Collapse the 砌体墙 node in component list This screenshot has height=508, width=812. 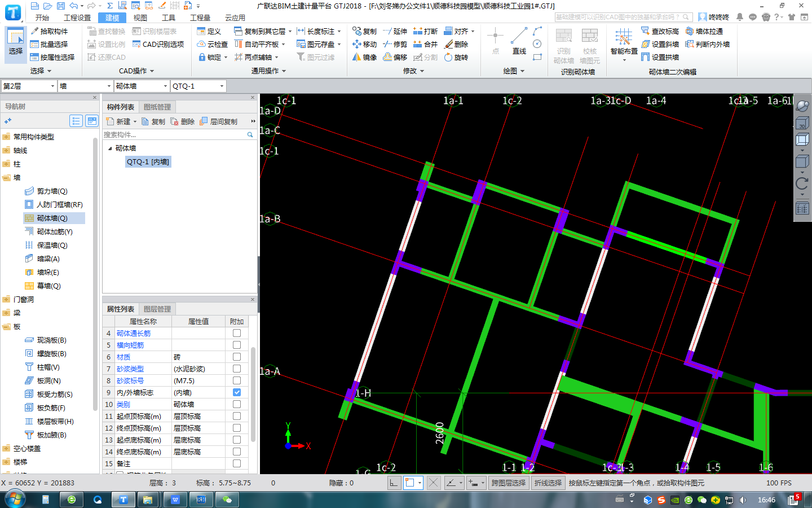click(x=110, y=148)
